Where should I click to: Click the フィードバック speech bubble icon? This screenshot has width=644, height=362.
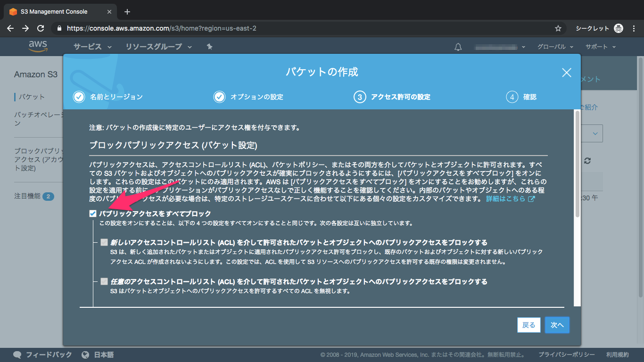tap(17, 354)
